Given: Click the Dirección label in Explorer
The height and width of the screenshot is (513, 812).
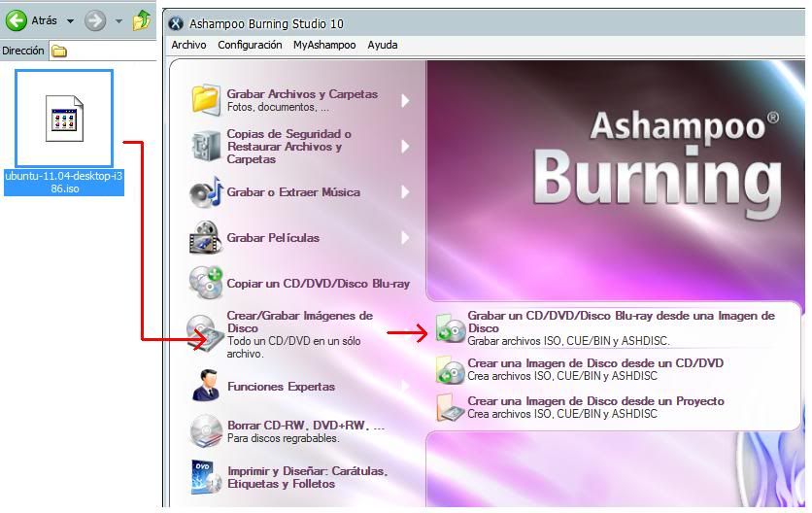Looking at the screenshot, I should tap(23, 51).
